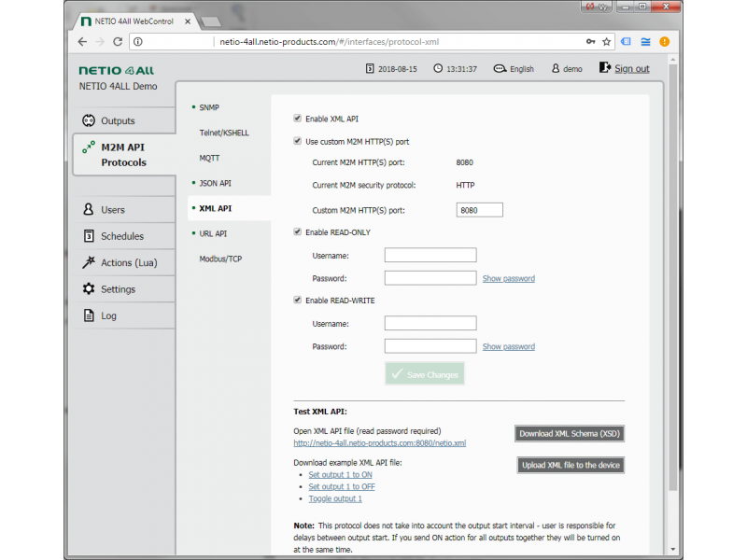The image size is (747, 560).
Task: Click the NETIO tab favicon
Action: click(86, 21)
